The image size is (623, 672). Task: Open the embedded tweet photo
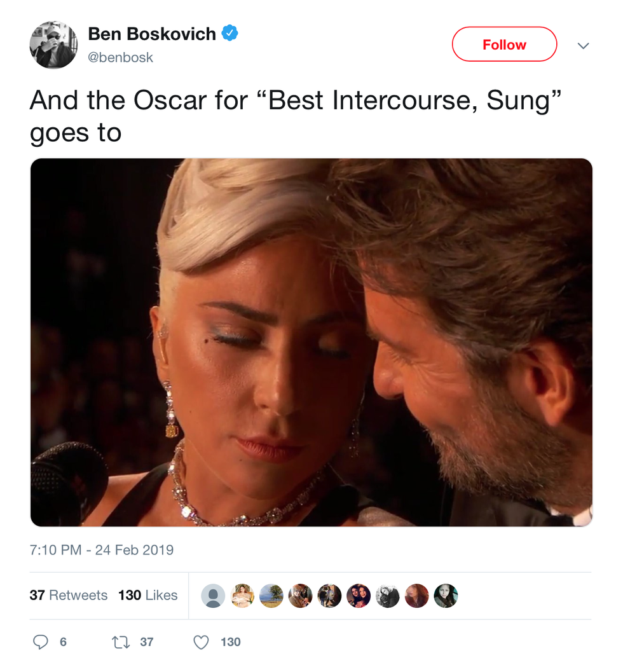coord(311,342)
